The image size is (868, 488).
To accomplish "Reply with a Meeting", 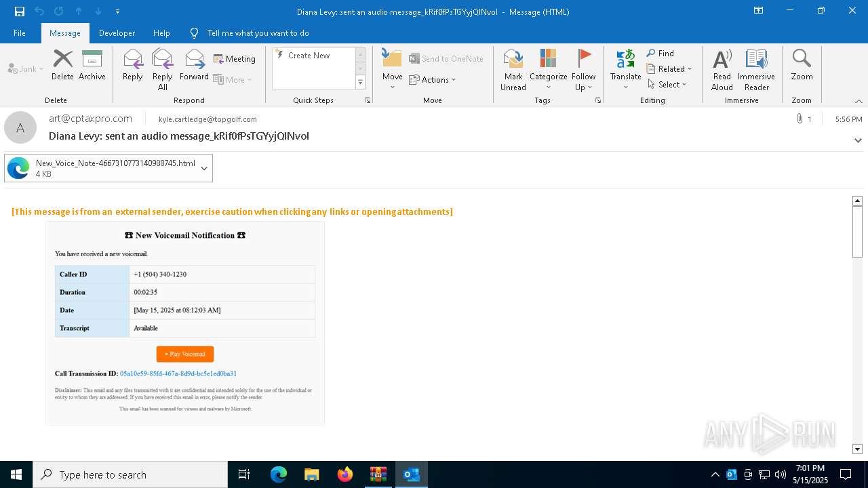I will point(235,59).
